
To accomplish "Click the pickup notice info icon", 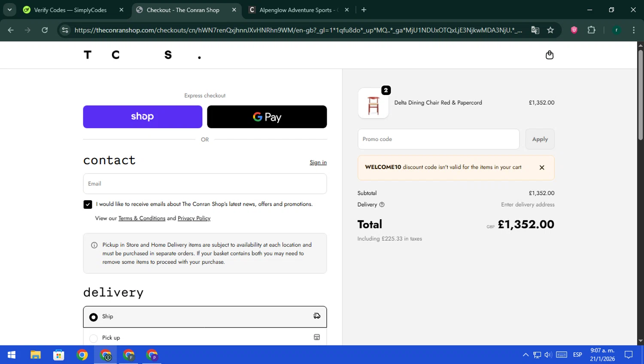I will coord(94,245).
